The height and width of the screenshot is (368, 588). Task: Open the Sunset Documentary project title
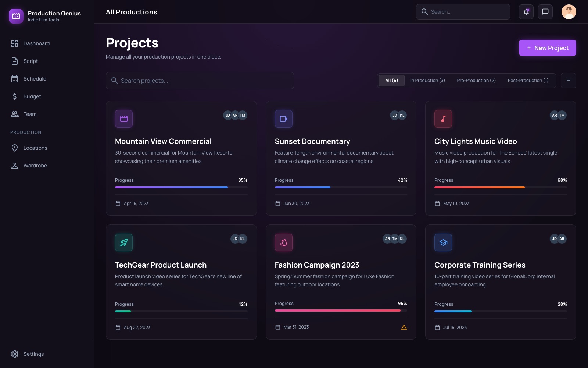coord(312,141)
